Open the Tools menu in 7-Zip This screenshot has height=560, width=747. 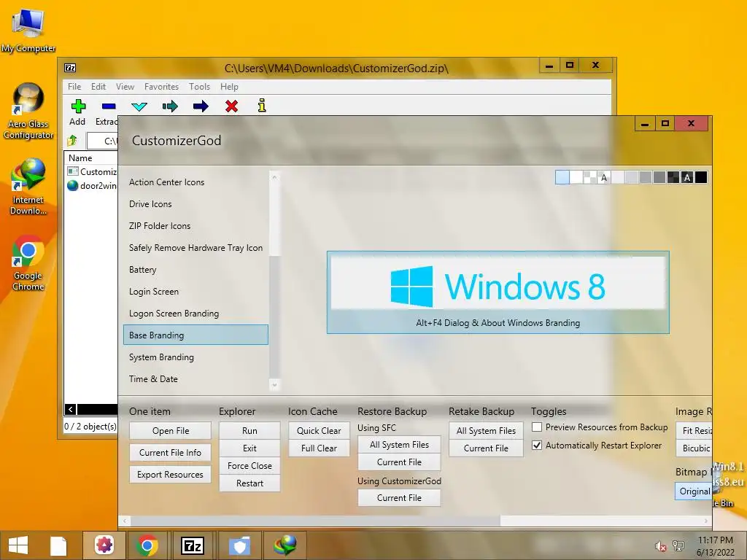pyautogui.click(x=199, y=87)
